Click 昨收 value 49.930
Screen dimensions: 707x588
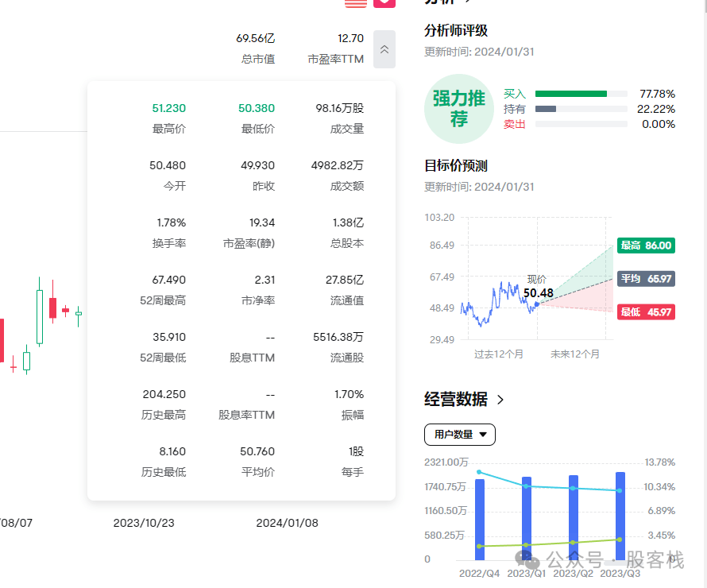[x=257, y=165]
